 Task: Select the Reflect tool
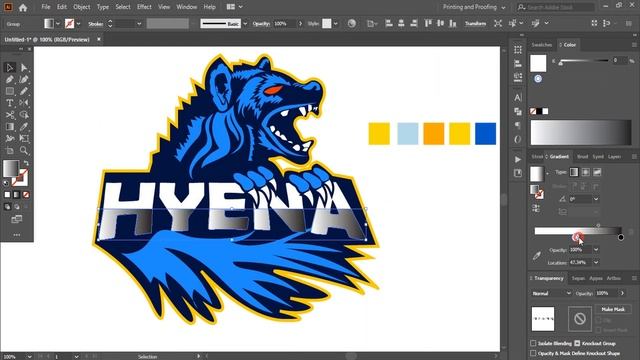coord(24,103)
